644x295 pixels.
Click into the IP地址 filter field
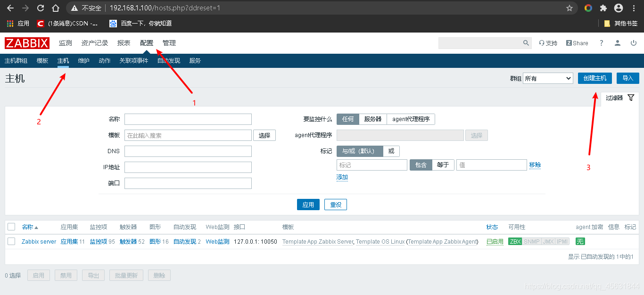[x=188, y=167]
